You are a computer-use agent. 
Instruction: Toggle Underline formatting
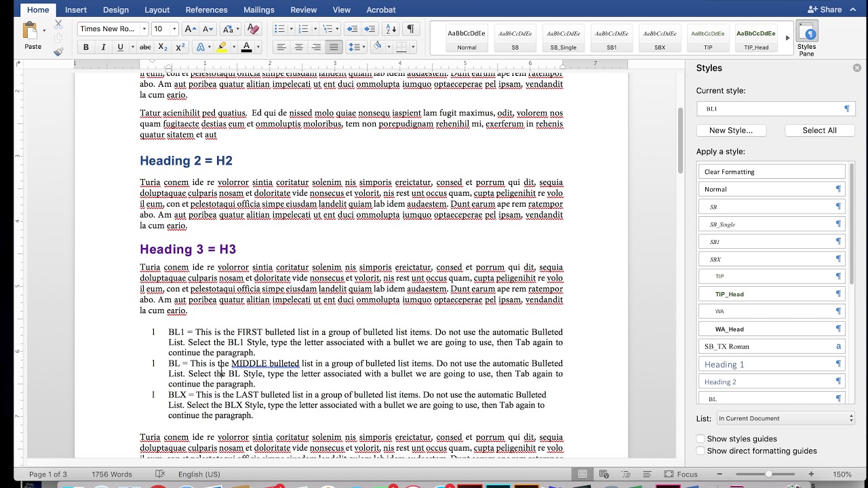120,47
